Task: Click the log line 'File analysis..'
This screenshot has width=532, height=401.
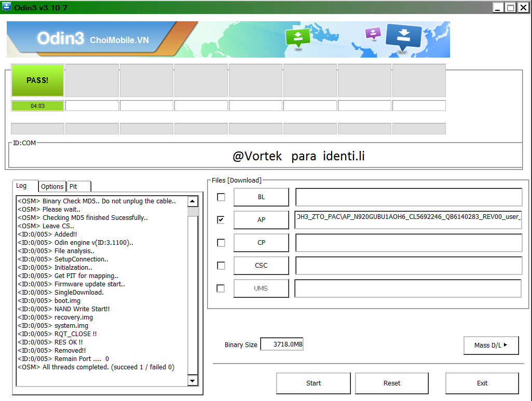Action: coord(56,251)
